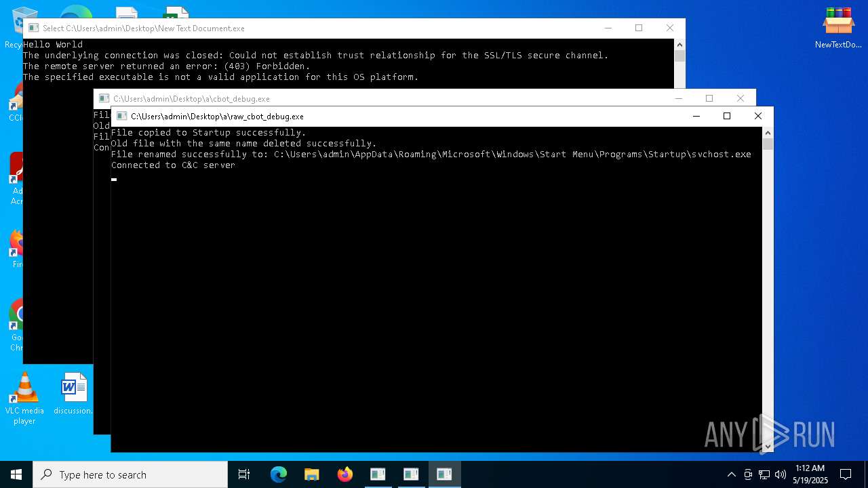
Task: Show hidden system tray icons
Action: (x=731, y=474)
